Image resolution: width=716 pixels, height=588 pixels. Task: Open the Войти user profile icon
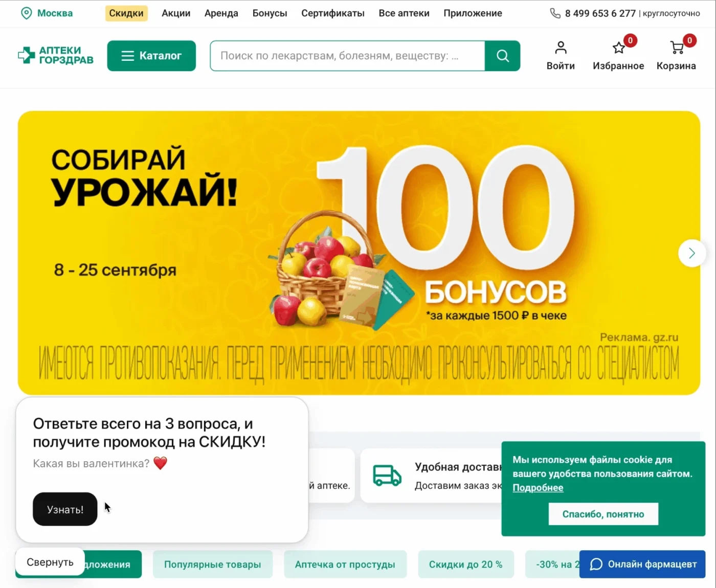561,48
